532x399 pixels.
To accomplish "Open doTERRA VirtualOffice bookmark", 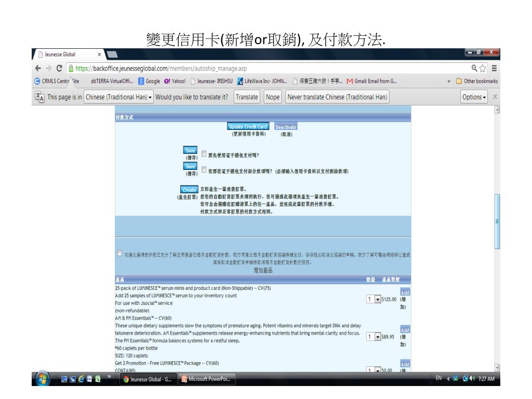I will [112, 81].
